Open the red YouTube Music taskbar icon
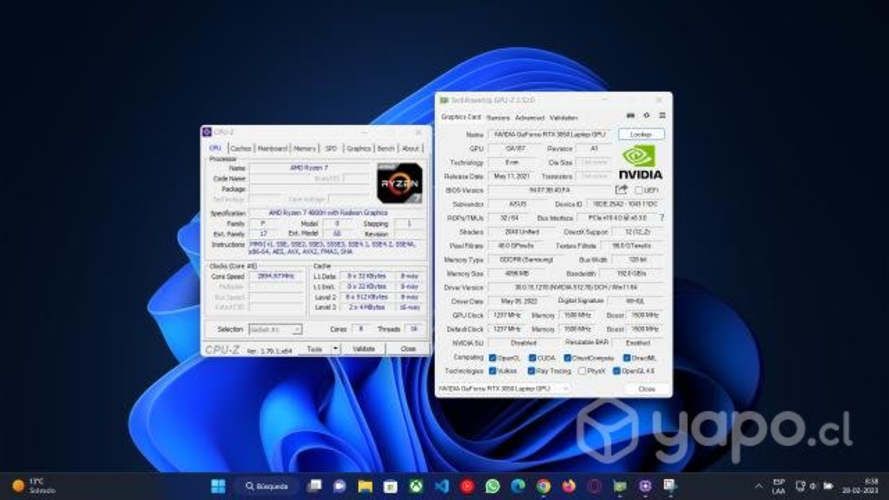889x500 pixels. (467, 486)
